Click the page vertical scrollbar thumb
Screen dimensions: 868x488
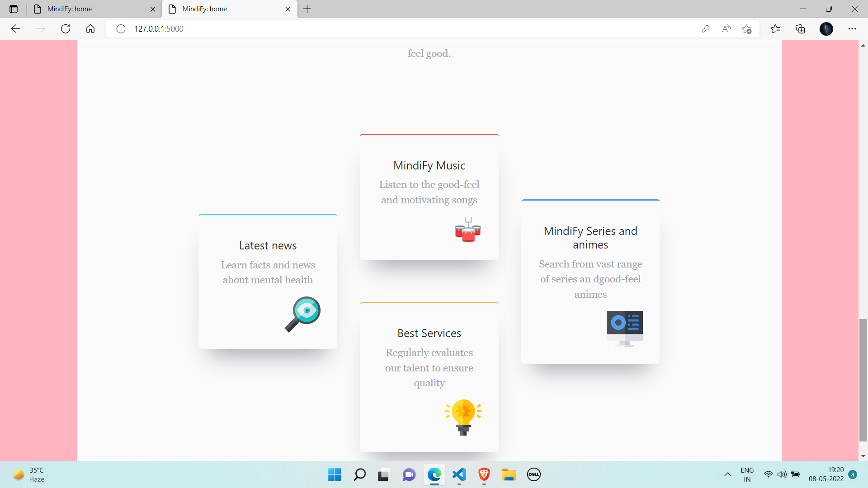coord(863,380)
